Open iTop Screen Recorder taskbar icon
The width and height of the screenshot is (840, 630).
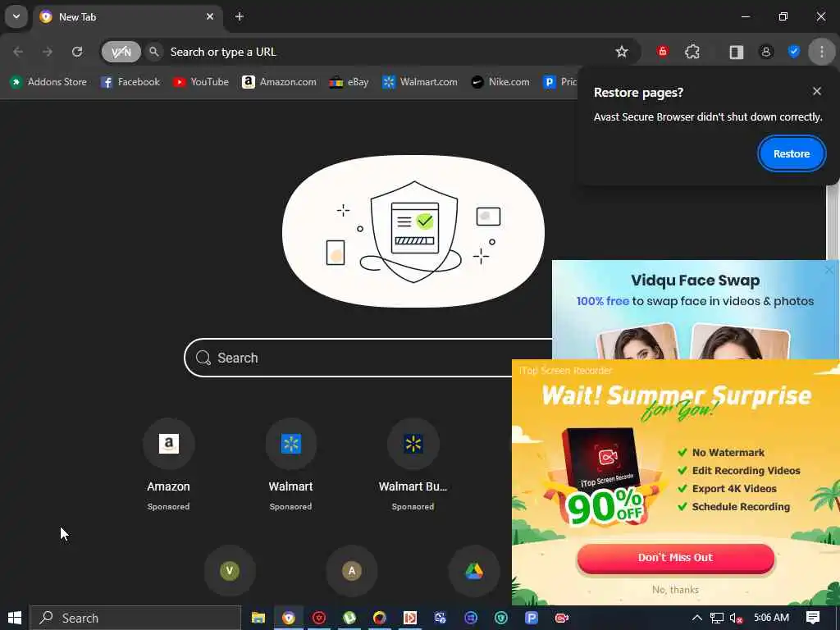(x=561, y=618)
